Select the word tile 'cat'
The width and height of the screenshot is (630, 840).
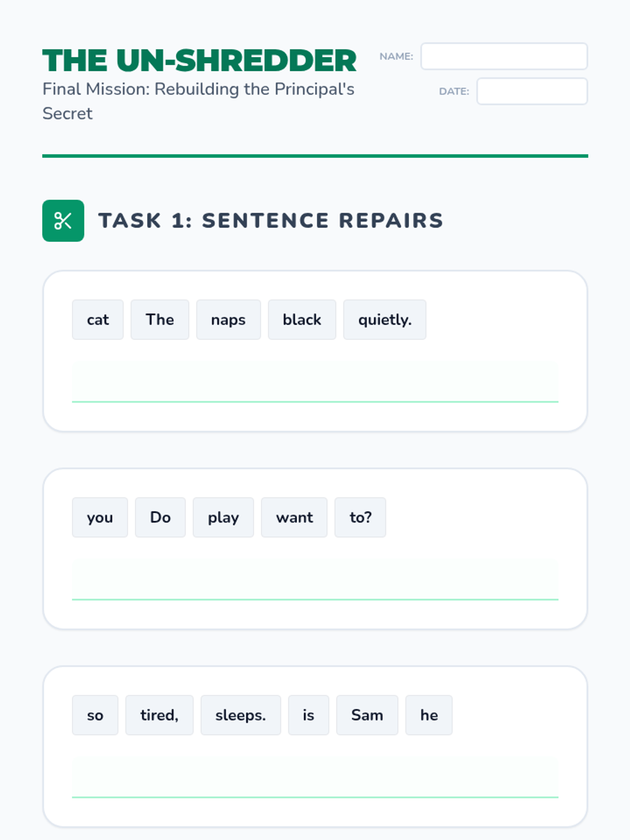point(98,320)
